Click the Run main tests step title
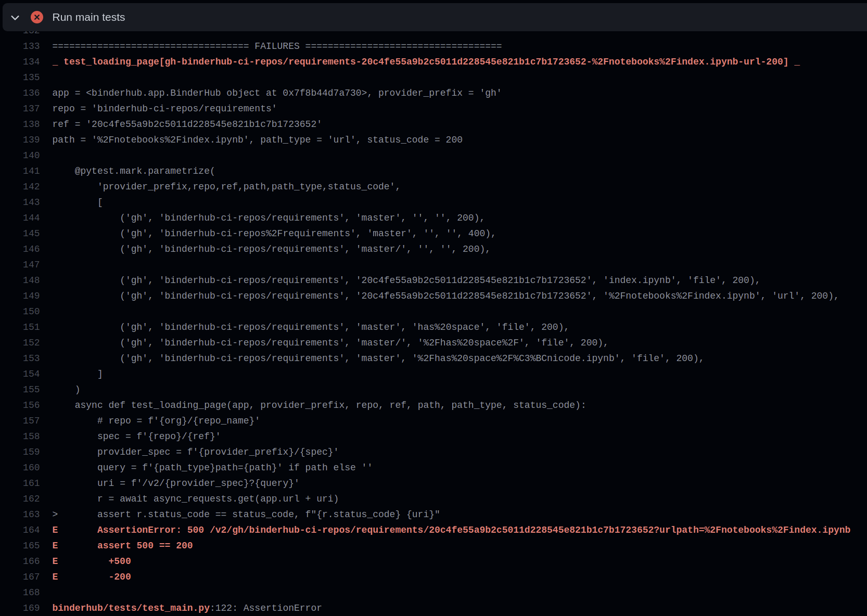Screen dimensions: 867x616 [88, 17]
